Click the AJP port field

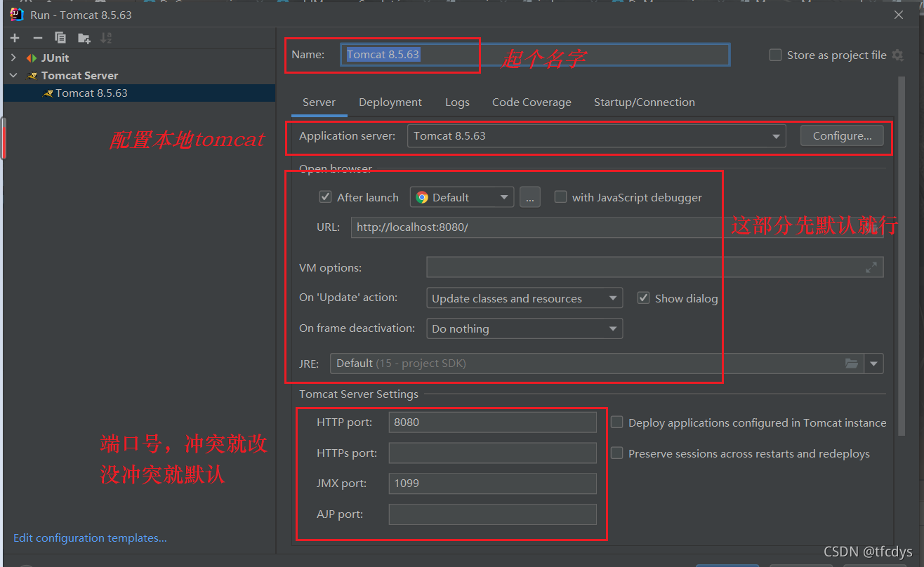tap(492, 514)
